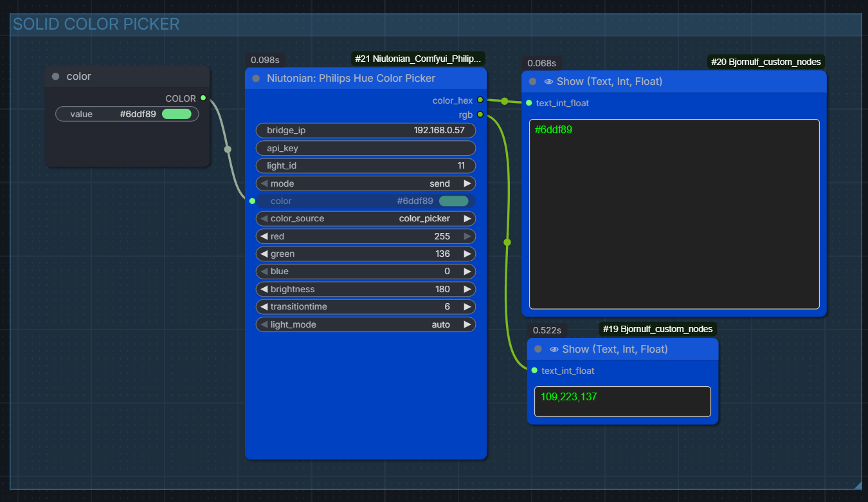Collapse node #19 Show (Text, Int, Float) dot
The image size is (868, 502).
point(538,349)
